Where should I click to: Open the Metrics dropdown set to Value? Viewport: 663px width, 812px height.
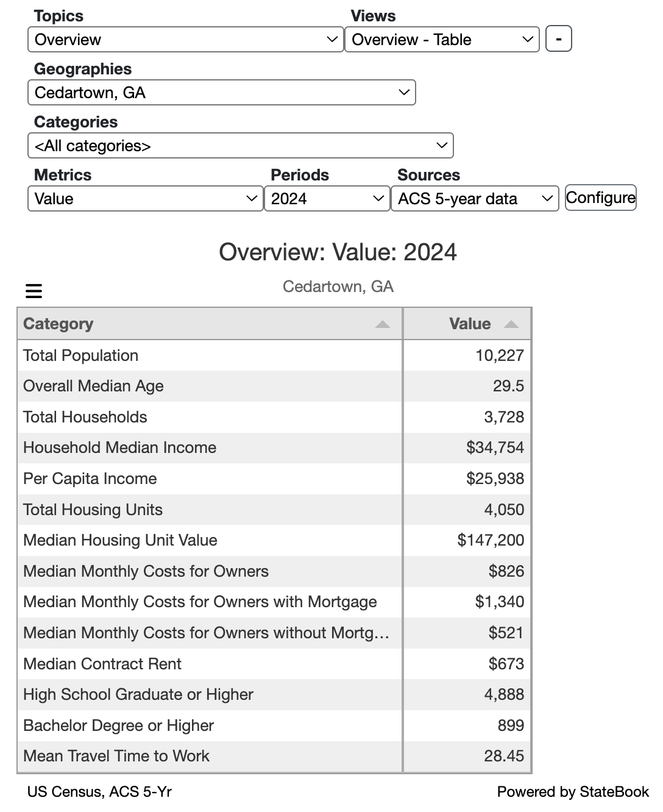pyautogui.click(x=145, y=199)
